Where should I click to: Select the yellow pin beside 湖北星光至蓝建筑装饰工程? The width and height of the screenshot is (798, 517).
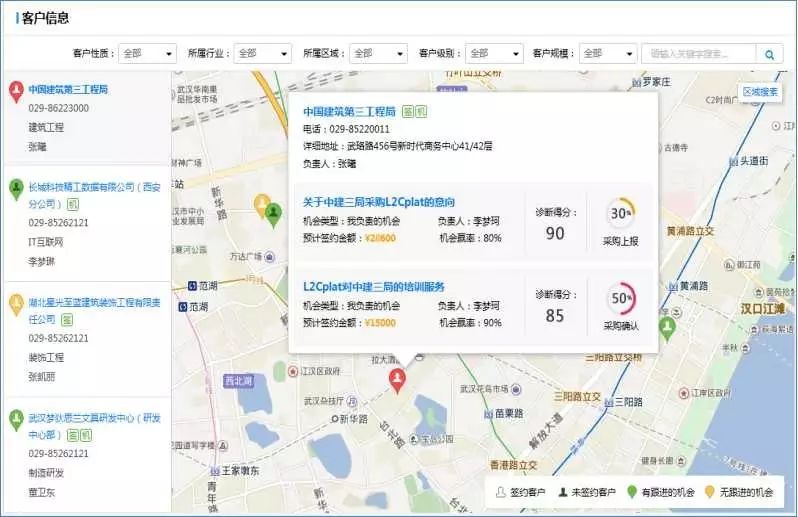point(16,305)
